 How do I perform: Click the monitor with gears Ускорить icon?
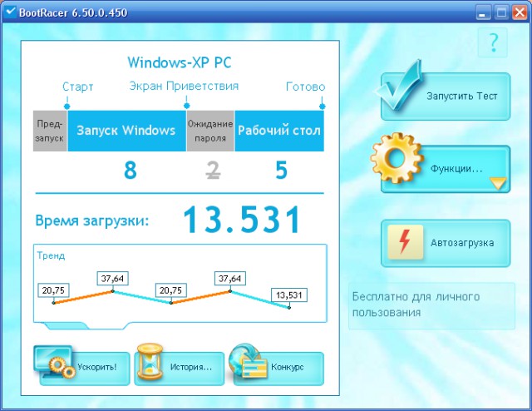[x=54, y=363]
